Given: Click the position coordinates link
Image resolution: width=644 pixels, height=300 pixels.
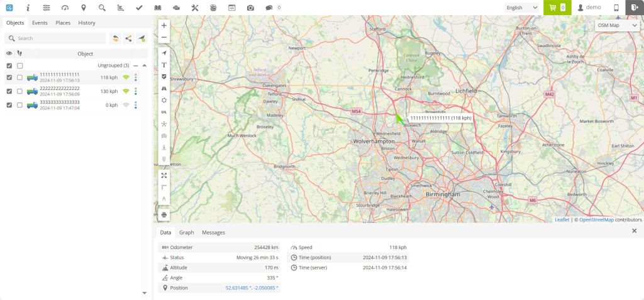Looking at the screenshot, I should tap(252, 288).
